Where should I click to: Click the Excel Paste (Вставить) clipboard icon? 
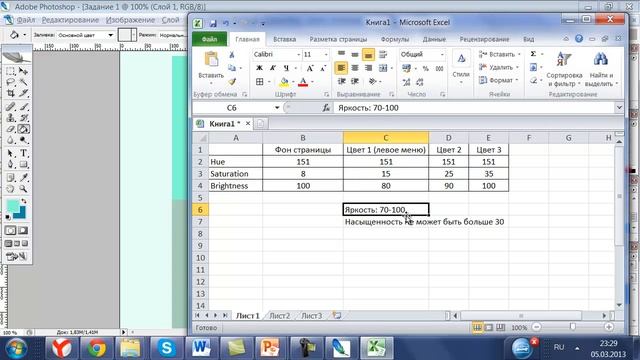[x=211, y=60]
